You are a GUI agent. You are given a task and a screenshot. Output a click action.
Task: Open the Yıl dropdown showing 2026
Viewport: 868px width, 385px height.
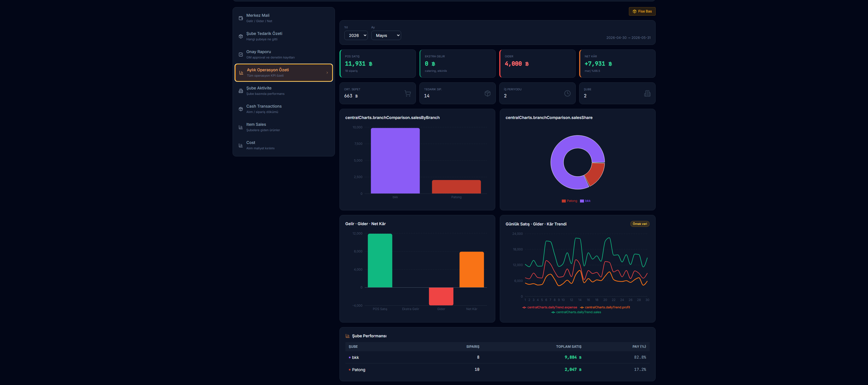pos(356,35)
